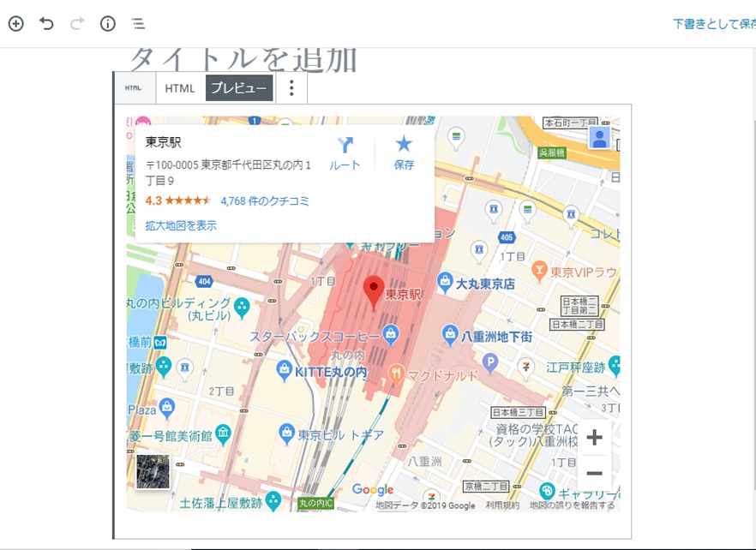Click the 土佐藩上屋敷跡 landmark marker
This screenshot has width=756, height=550.
(273, 501)
